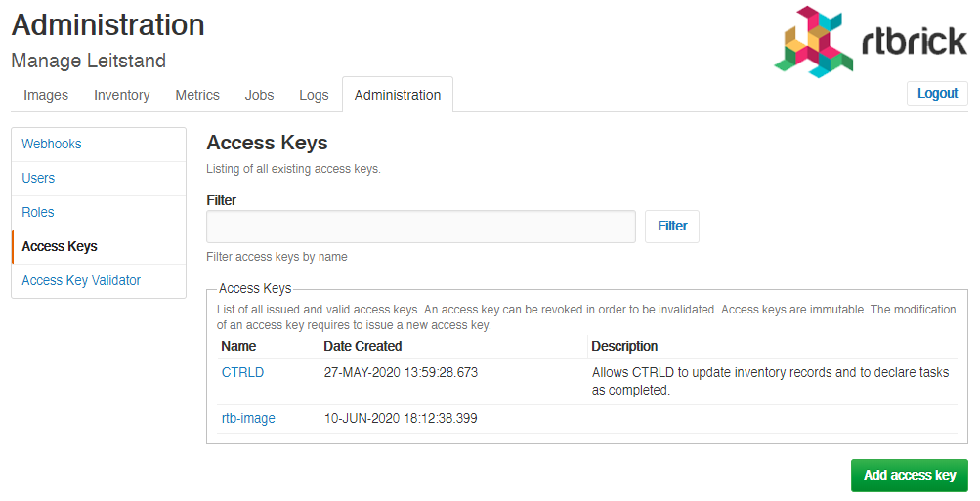Viewport: 980px width, 501px height.
Task: Open the Metrics tab
Action: [197, 95]
